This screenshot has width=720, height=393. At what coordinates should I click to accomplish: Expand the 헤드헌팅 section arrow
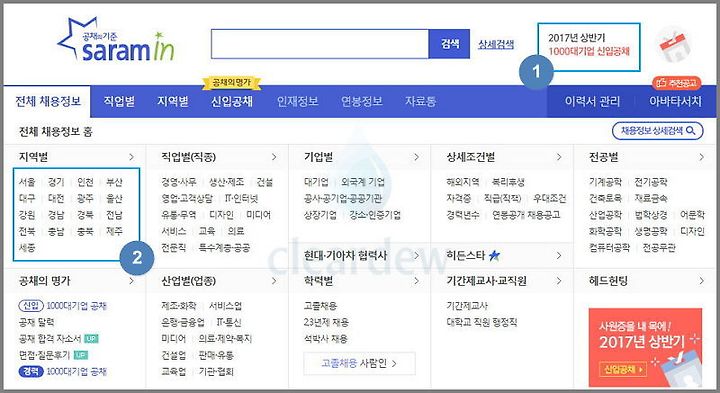tap(701, 281)
